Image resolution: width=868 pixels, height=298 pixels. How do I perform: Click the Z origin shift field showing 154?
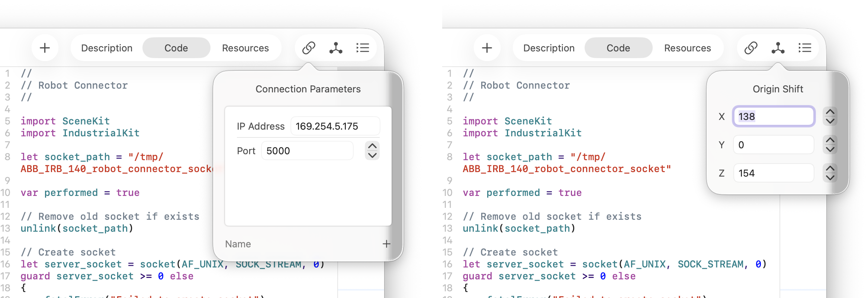[774, 173]
